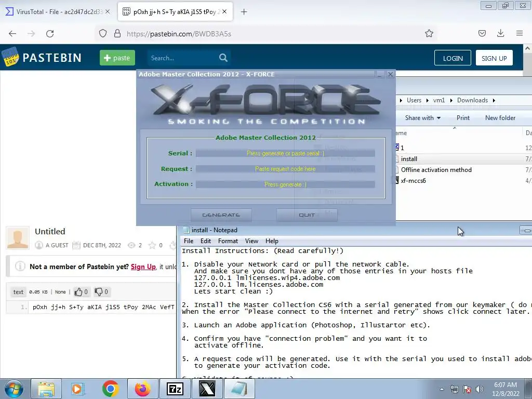This screenshot has width=532, height=399.
Task: Open the Notepad Format menu
Action: click(228, 241)
